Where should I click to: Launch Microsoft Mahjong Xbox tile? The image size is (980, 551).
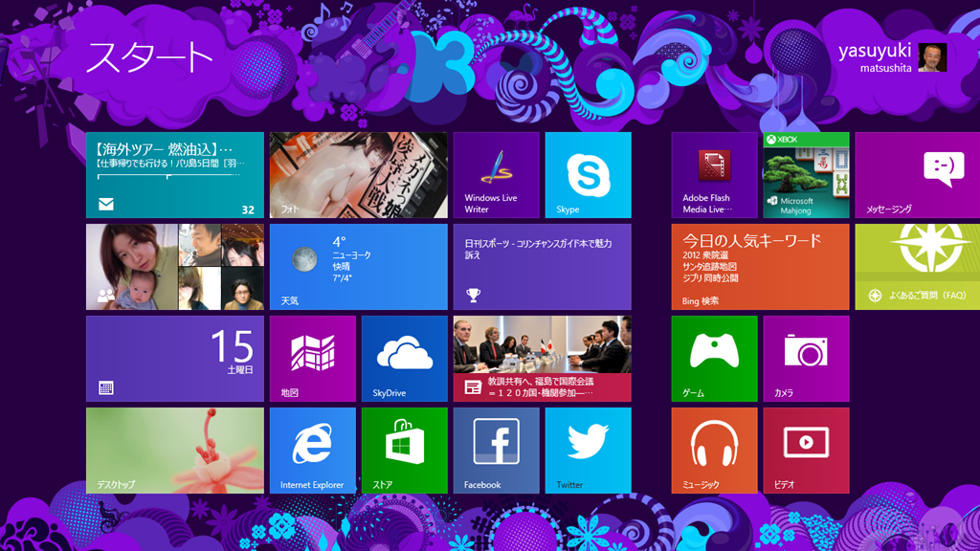pyautogui.click(x=806, y=175)
